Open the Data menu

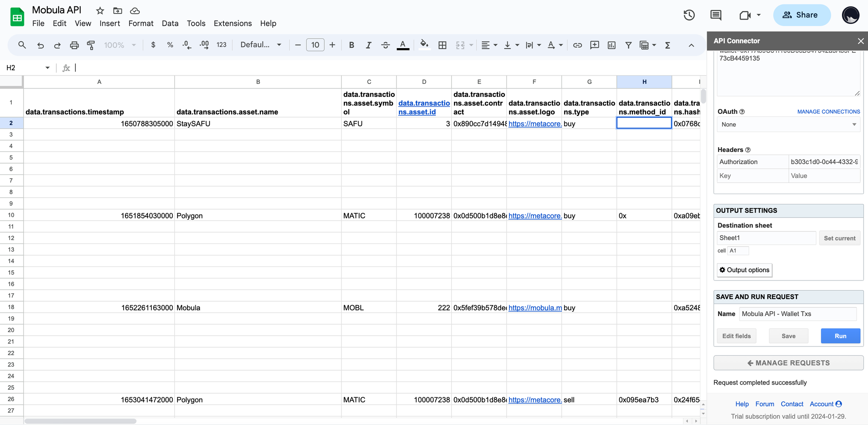pos(170,23)
